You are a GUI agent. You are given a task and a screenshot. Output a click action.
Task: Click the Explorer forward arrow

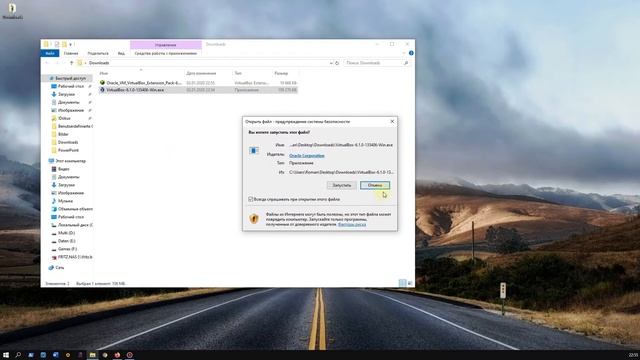[x=57, y=63]
